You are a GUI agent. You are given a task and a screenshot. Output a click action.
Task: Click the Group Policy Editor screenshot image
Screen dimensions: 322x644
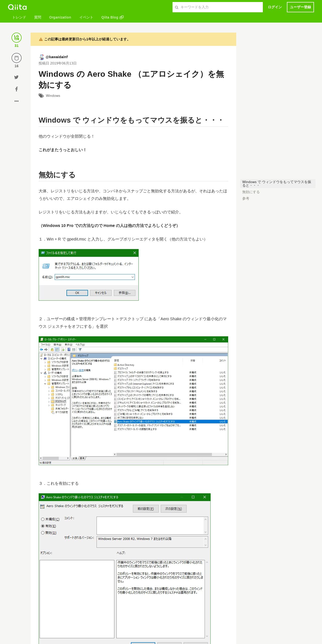[x=133, y=401]
